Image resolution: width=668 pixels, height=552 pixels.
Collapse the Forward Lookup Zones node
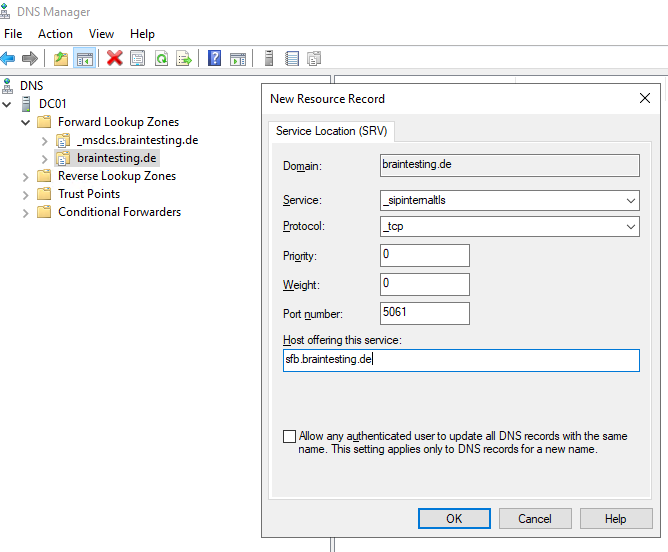point(26,122)
